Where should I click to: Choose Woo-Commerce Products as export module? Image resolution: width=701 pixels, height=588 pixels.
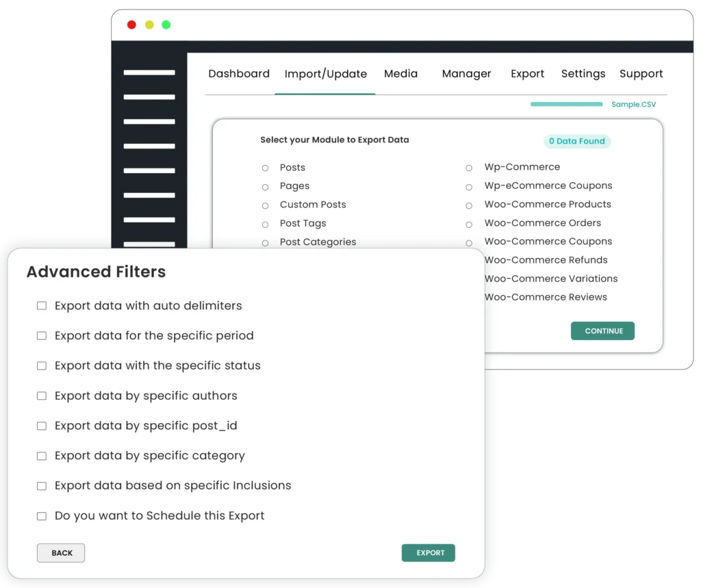469,205
